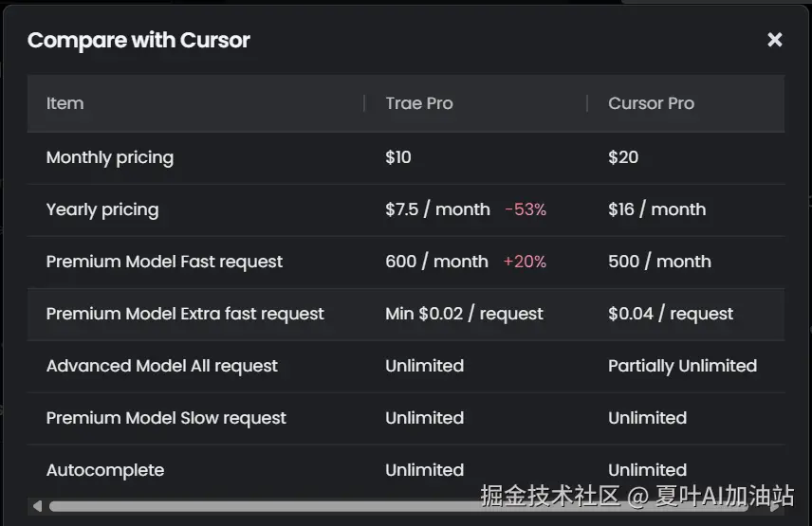The width and height of the screenshot is (812, 526).
Task: Click the -53% discount badge
Action: coord(526,209)
